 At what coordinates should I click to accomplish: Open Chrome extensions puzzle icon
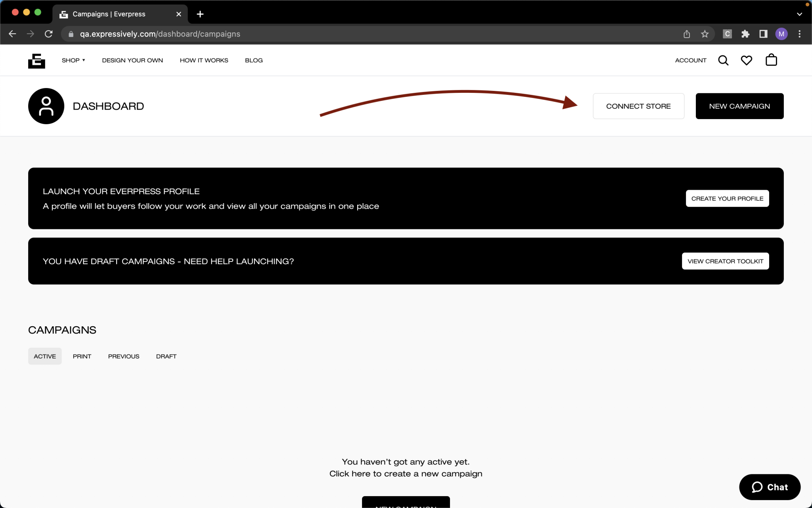745,34
